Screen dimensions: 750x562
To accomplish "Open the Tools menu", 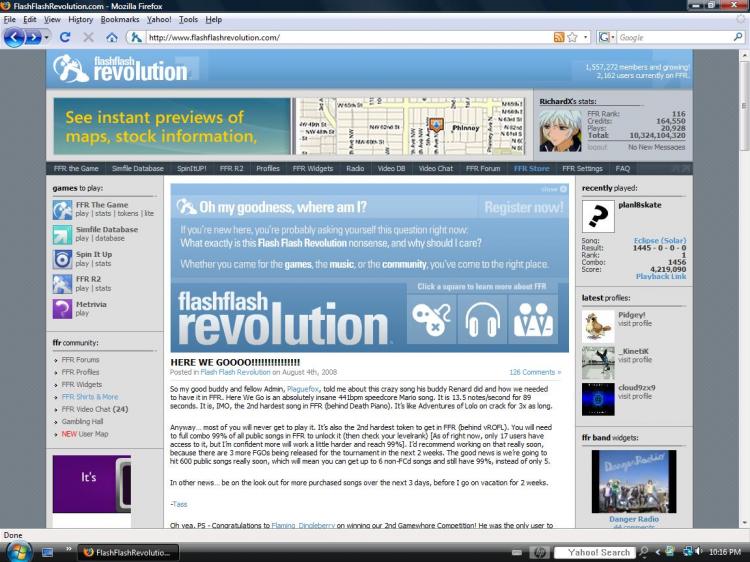I will 188,20.
